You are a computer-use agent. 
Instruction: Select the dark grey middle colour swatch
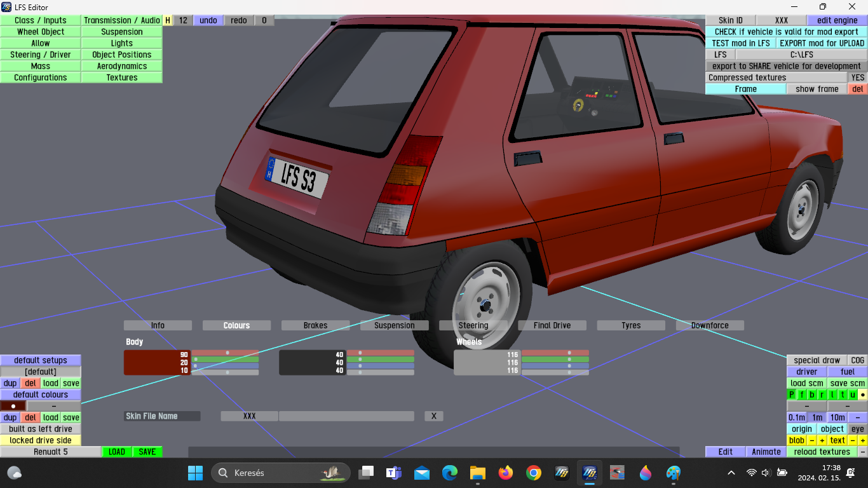313,362
